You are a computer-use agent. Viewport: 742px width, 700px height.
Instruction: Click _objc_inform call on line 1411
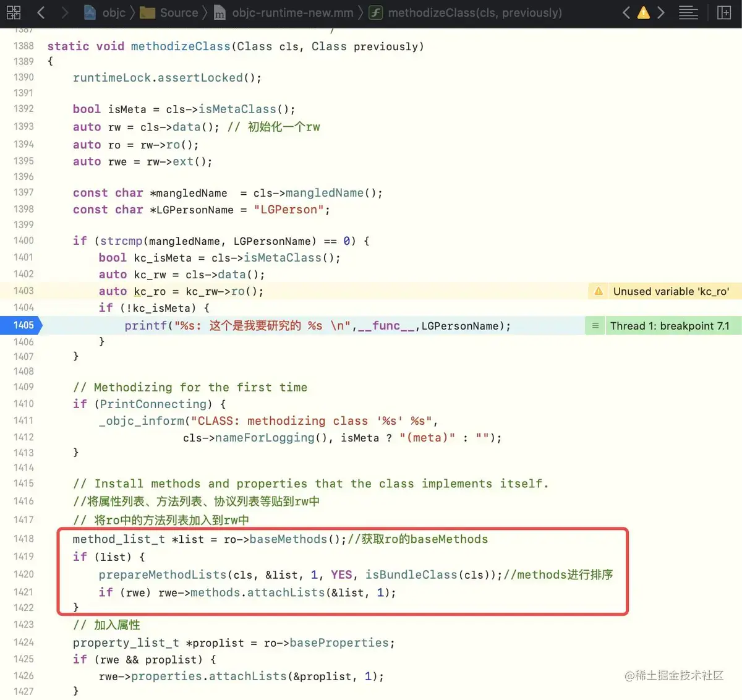142,421
